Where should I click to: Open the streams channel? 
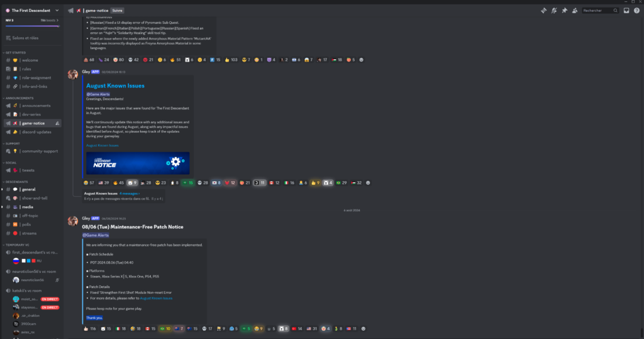click(33, 233)
